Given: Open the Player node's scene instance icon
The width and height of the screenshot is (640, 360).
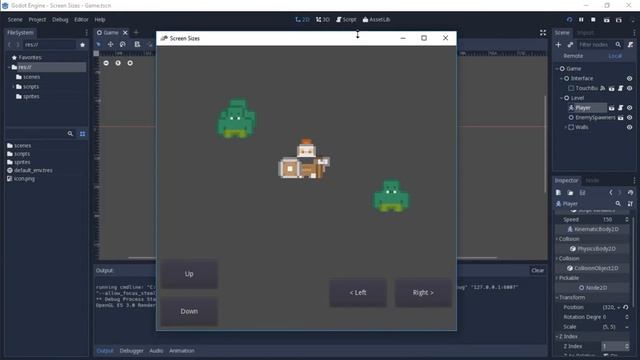Looking at the screenshot, I should tap(611, 108).
